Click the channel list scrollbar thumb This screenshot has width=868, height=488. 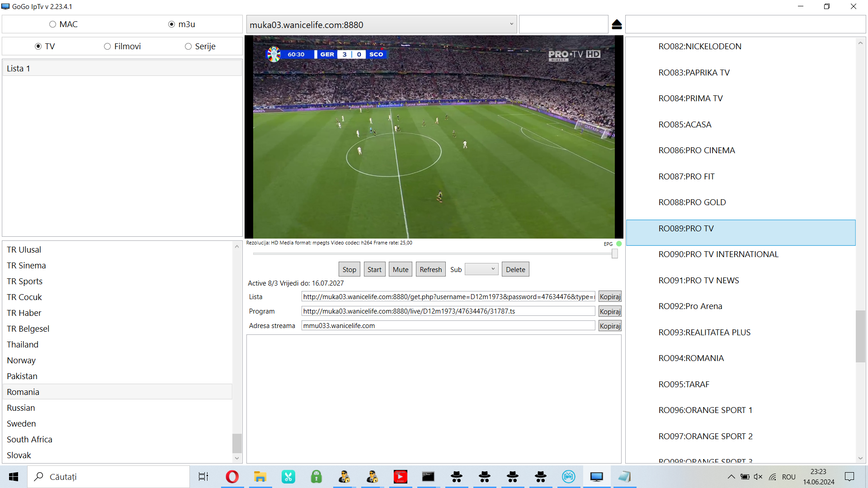[860, 336]
